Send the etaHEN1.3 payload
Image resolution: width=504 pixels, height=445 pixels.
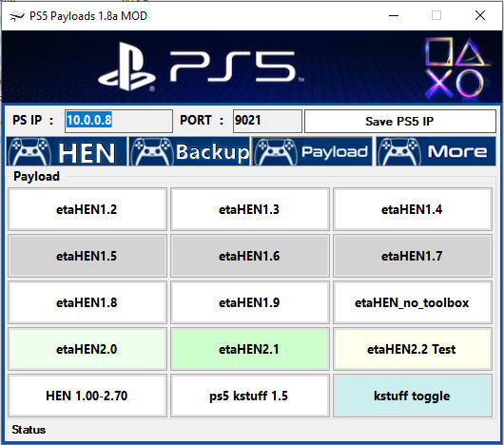250,209
